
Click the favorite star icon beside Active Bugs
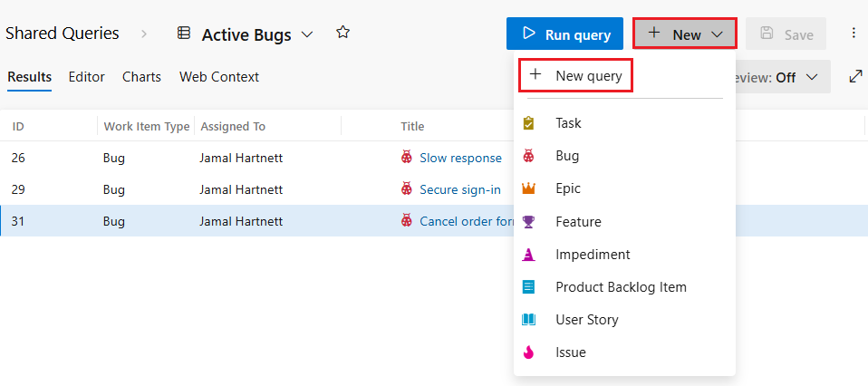click(x=342, y=33)
